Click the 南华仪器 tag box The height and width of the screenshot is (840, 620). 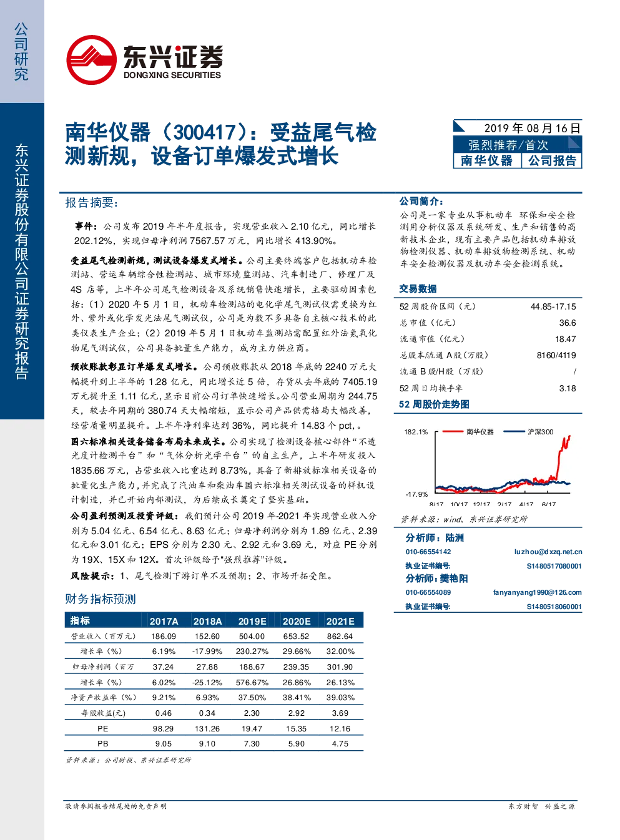(487, 161)
